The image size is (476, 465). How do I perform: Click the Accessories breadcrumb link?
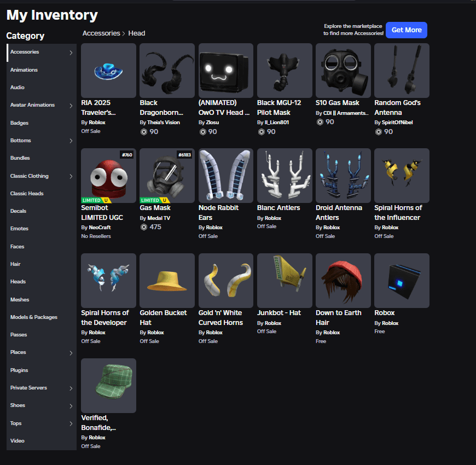pos(101,33)
